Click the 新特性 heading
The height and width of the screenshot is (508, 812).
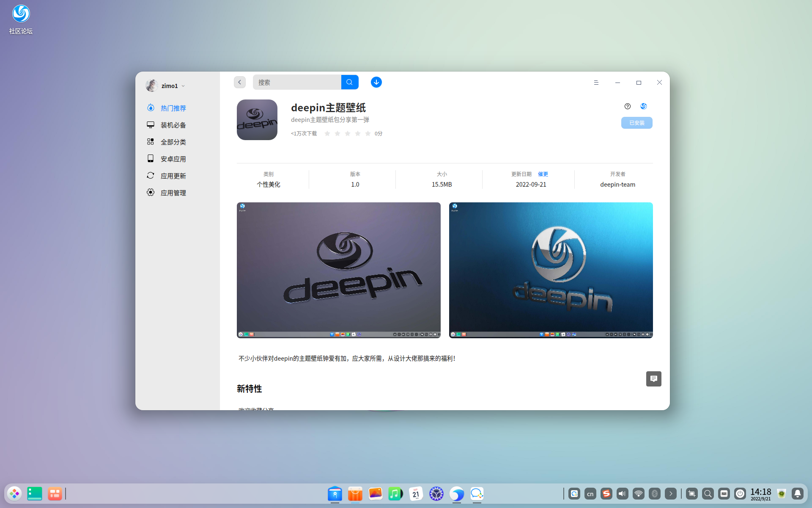point(250,389)
